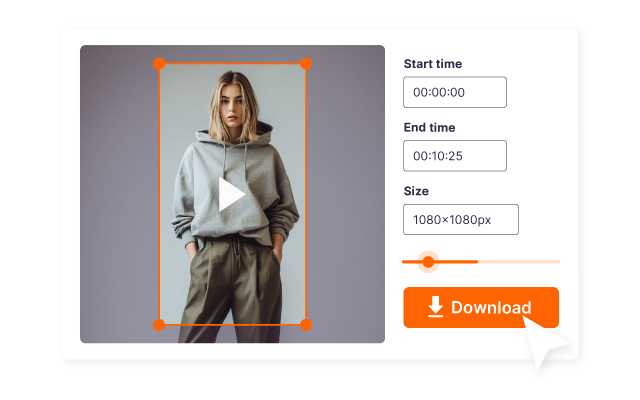Click the dimmed video area left of crop frame
The height and width of the screenshot is (400, 640).
pyautogui.click(x=119, y=194)
